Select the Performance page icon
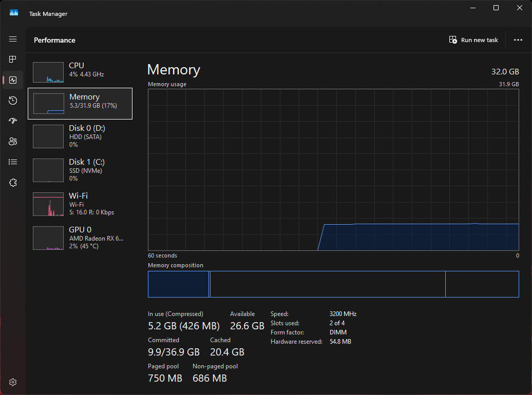532x395 pixels. (13, 80)
